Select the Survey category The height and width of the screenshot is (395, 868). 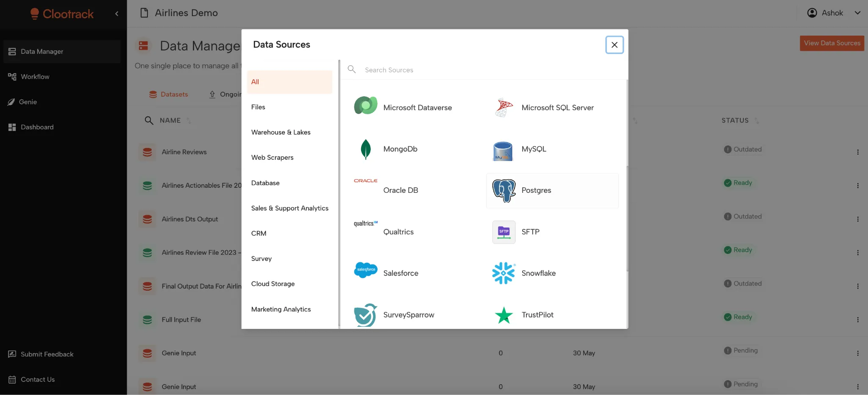(289, 259)
